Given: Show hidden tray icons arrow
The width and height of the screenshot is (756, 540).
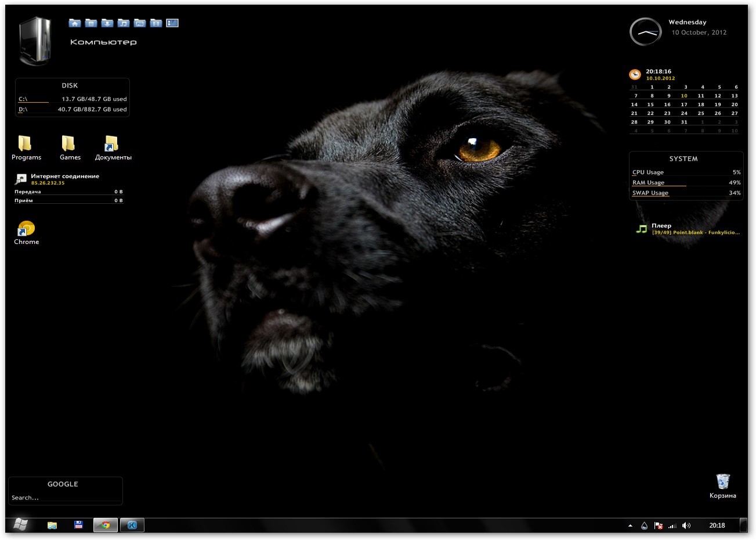Looking at the screenshot, I should (630, 525).
